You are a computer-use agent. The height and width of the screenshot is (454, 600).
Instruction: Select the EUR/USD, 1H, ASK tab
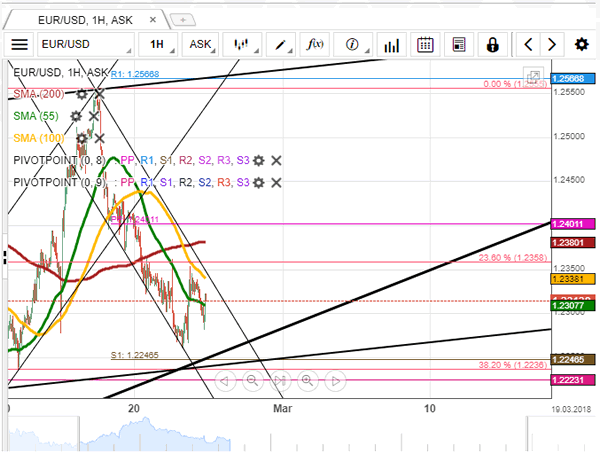click(85, 20)
